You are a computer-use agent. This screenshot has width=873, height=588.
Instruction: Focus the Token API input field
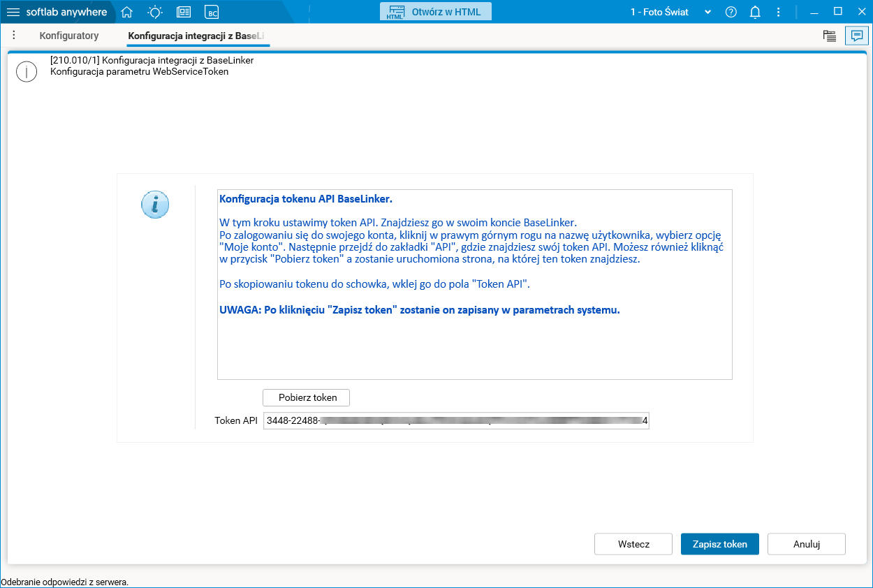coord(456,420)
